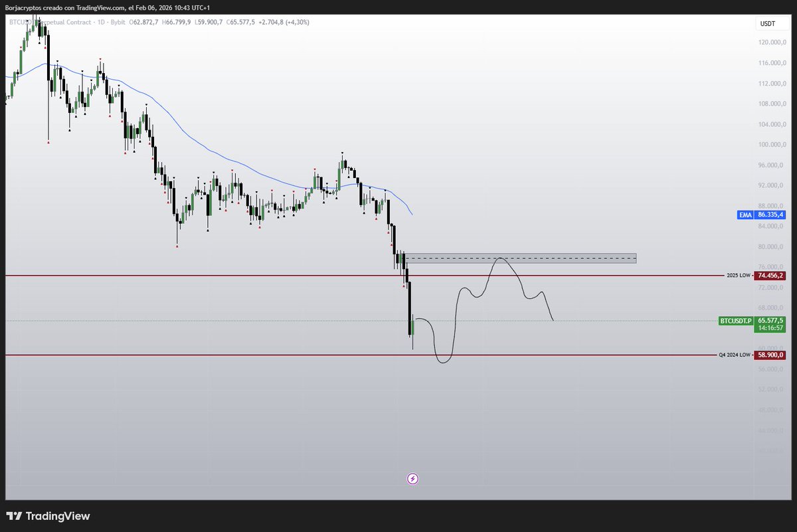Viewport: 797px width, 532px height.
Task: Click the red 74.456,2 price tag
Action: (771, 275)
